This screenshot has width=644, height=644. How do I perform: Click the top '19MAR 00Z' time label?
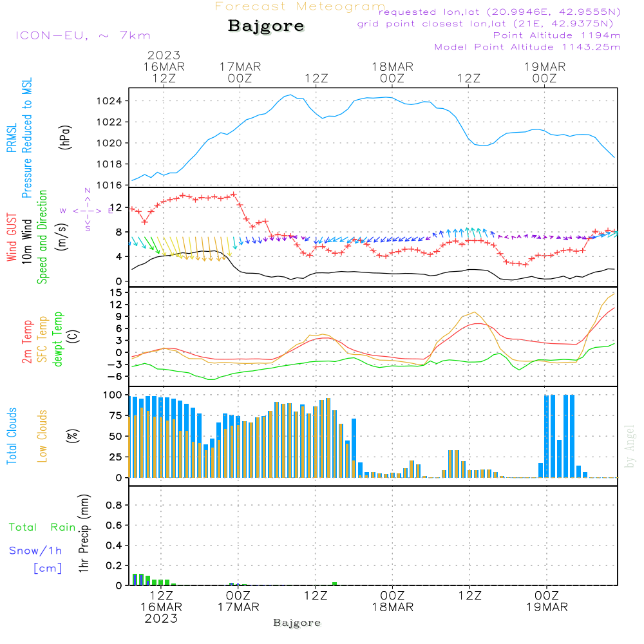click(545, 73)
